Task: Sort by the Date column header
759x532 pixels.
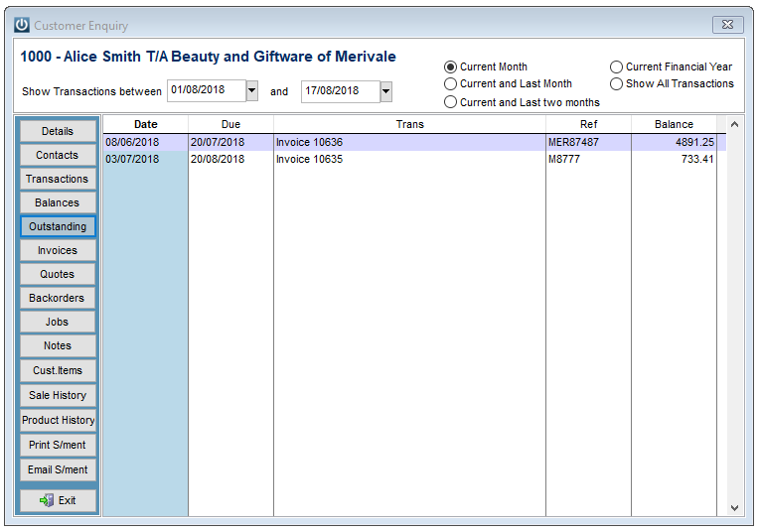Action: pyautogui.click(x=146, y=124)
